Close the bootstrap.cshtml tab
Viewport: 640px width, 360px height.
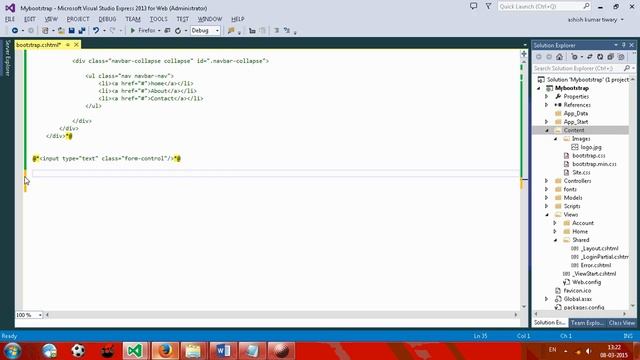click(x=76, y=44)
